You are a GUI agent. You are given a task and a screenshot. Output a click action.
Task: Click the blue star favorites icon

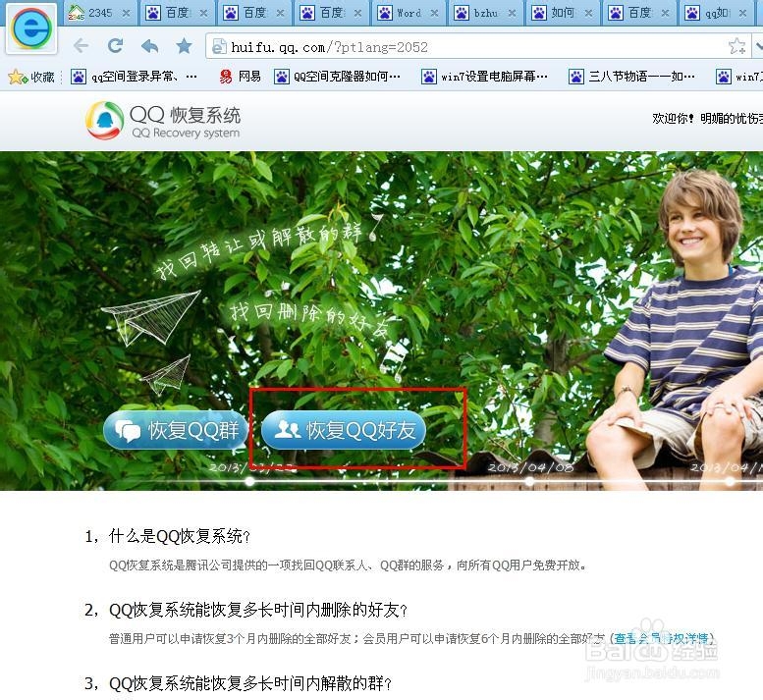click(184, 46)
